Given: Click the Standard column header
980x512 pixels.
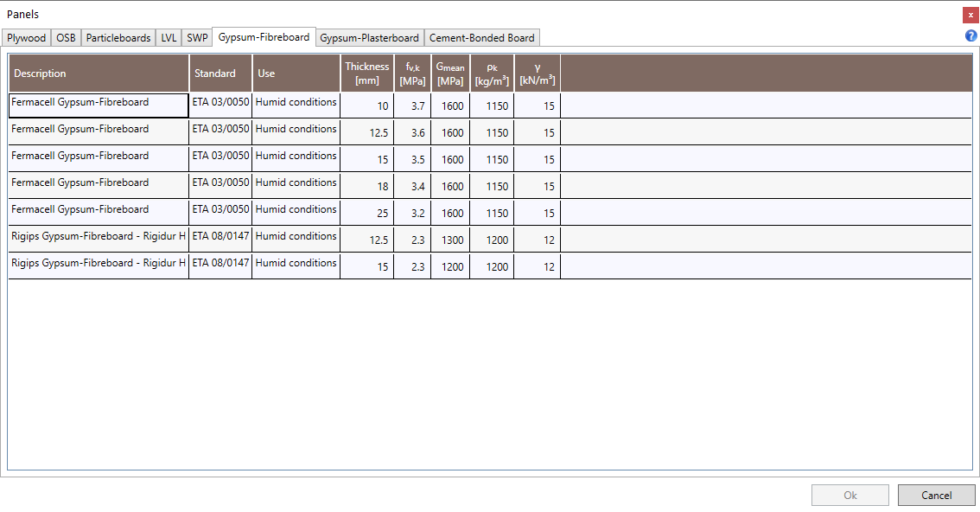Looking at the screenshot, I should pyautogui.click(x=220, y=74).
